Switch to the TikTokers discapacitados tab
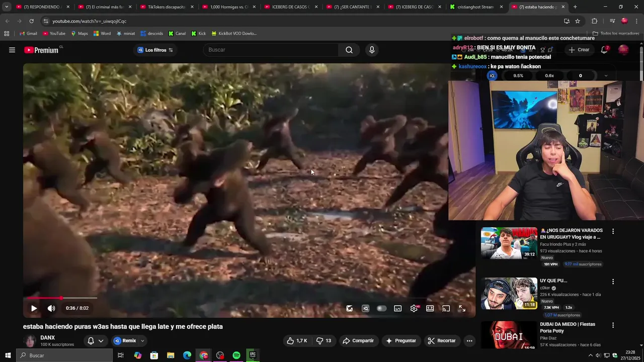The width and height of the screenshot is (644, 362). [167, 7]
